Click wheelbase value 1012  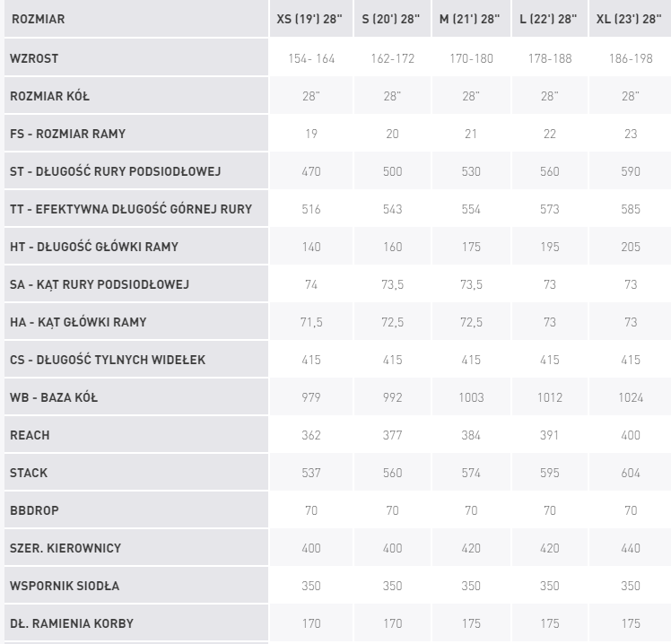coord(550,397)
